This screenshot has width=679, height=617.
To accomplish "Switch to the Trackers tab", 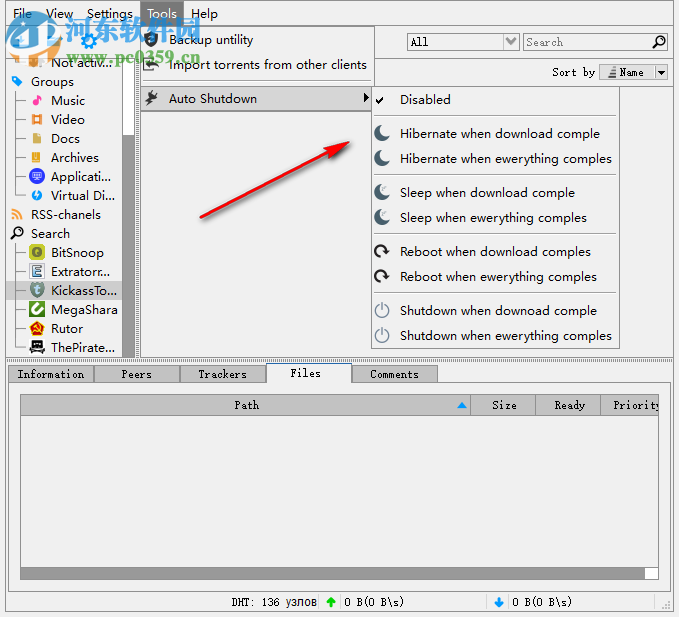I will [x=223, y=374].
